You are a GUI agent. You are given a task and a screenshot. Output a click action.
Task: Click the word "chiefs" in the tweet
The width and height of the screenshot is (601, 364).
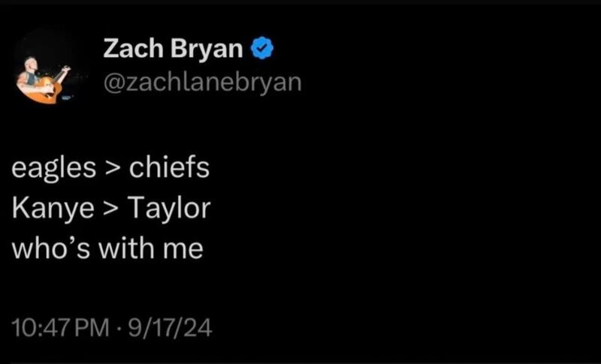tap(169, 167)
